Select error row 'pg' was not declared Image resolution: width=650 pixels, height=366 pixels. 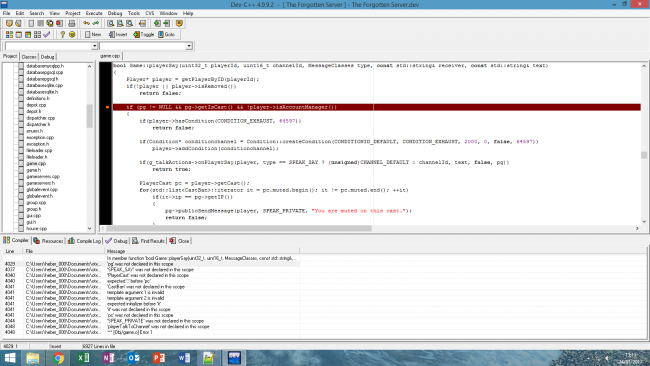151,264
